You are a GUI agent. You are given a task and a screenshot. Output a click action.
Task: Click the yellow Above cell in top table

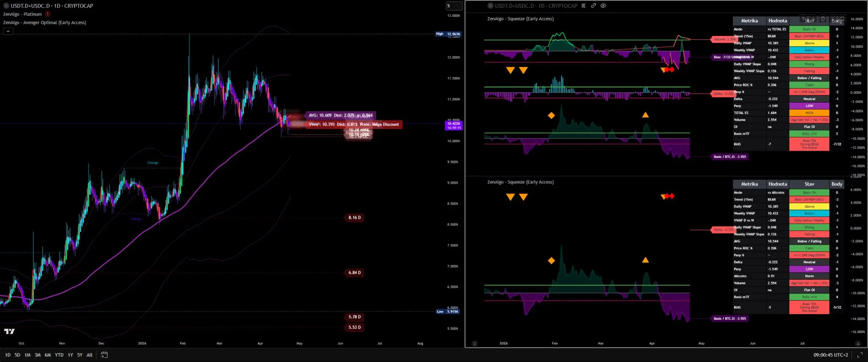pos(809,43)
